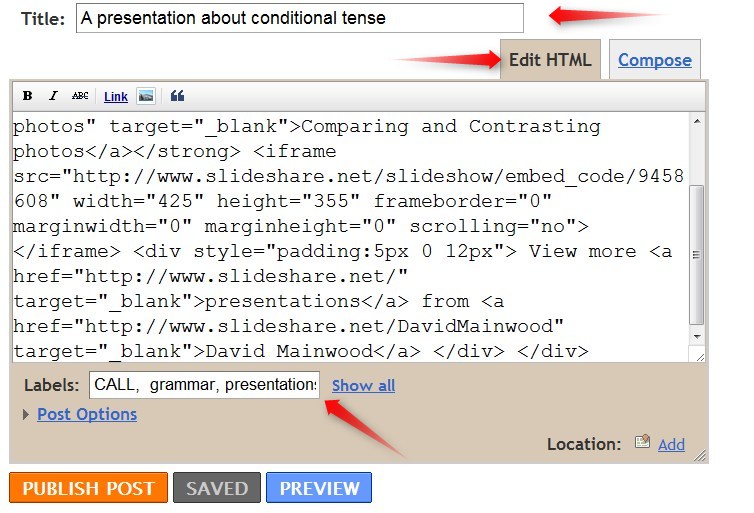754x513 pixels.
Task: Switch to the Edit HTML tab
Action: 550,60
